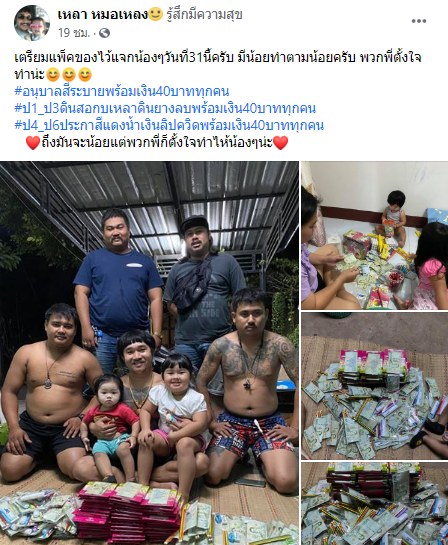View photo of toddler sorting supplies indoors
The width and height of the screenshot is (448, 545).
[x=374, y=235]
